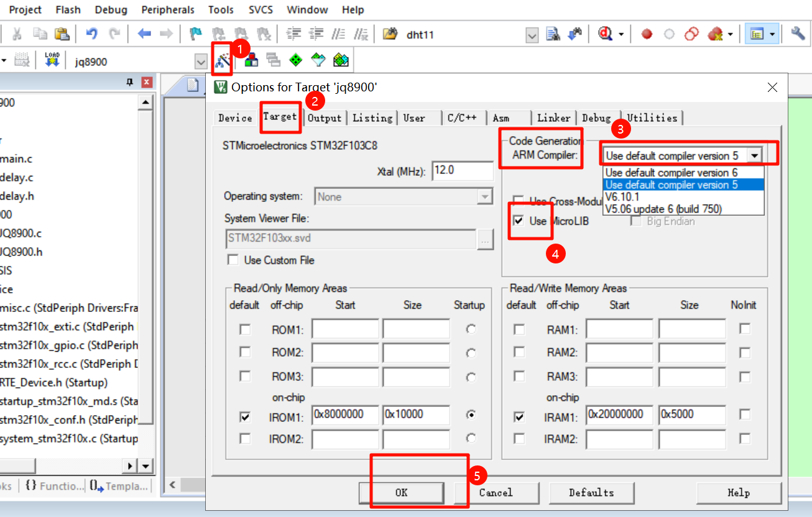Click the window layout icon in toolbar
The image size is (812, 517).
pyautogui.click(x=757, y=34)
